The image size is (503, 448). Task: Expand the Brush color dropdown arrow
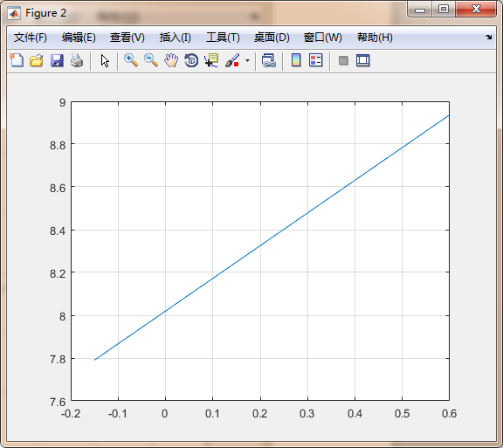click(247, 60)
